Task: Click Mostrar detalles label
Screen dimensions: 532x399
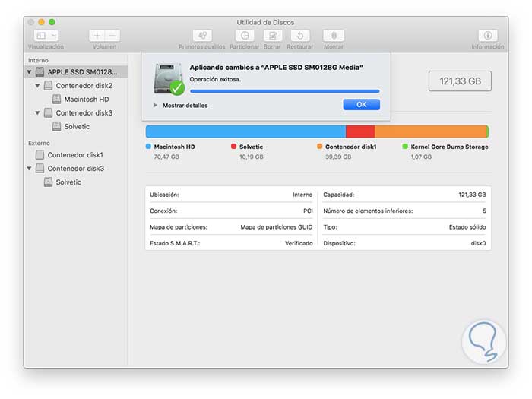Action: [x=185, y=106]
